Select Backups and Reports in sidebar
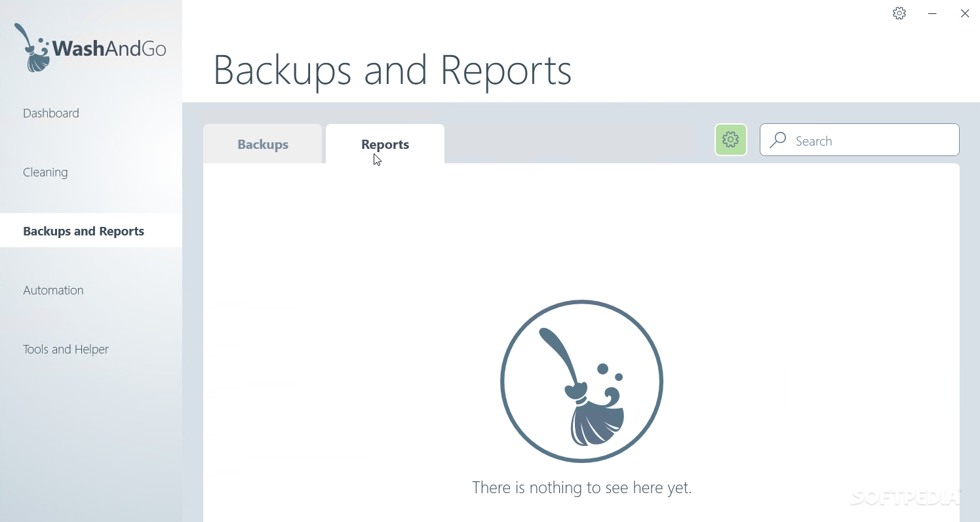The height and width of the screenshot is (522, 980). click(x=91, y=230)
